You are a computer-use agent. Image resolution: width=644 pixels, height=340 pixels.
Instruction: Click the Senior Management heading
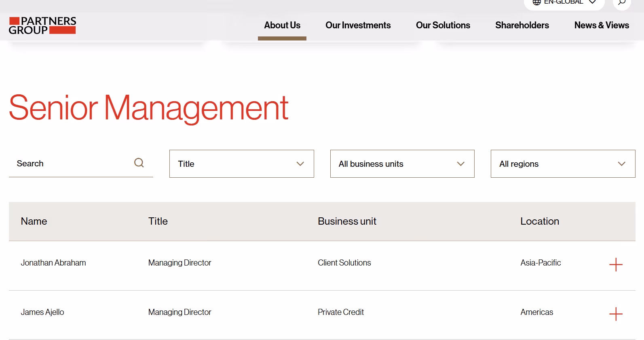149,108
